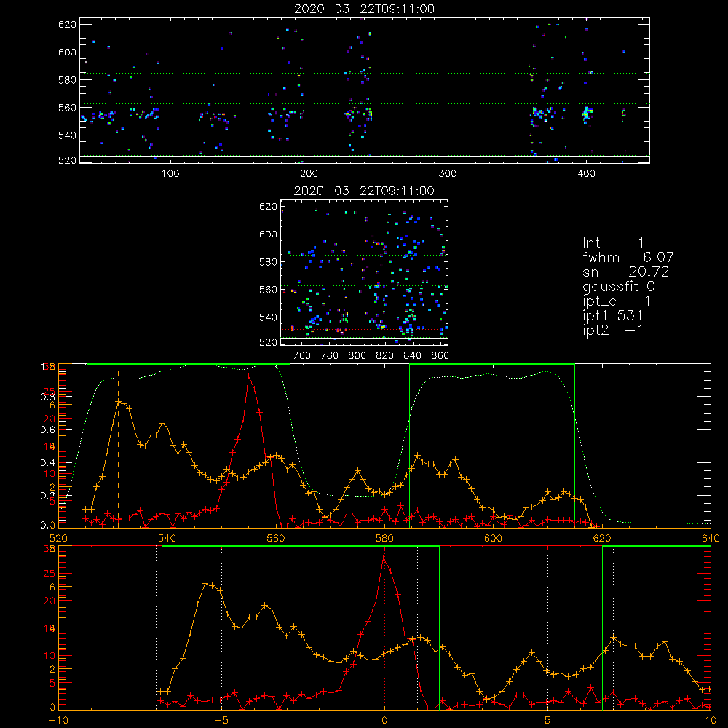Click x-axis label "640" of the profile plot
Screen dimensions: 728x728
tap(711, 539)
